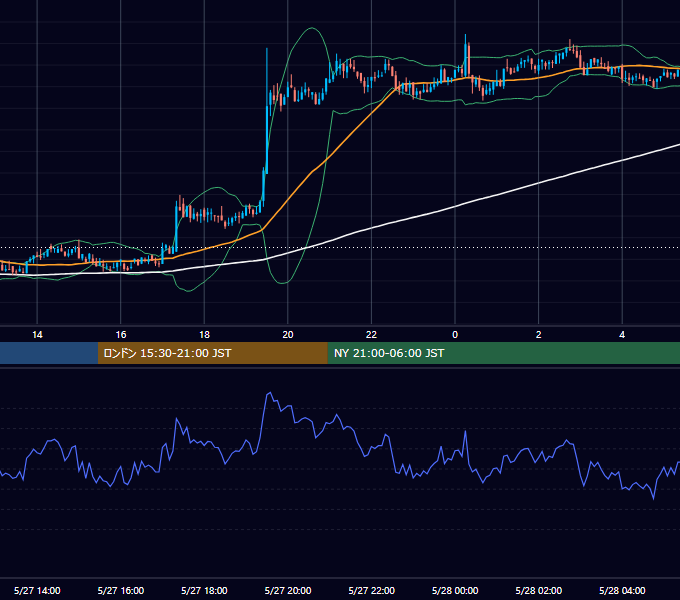
Task: Click the 4 hour axis label
Action: coord(622,335)
